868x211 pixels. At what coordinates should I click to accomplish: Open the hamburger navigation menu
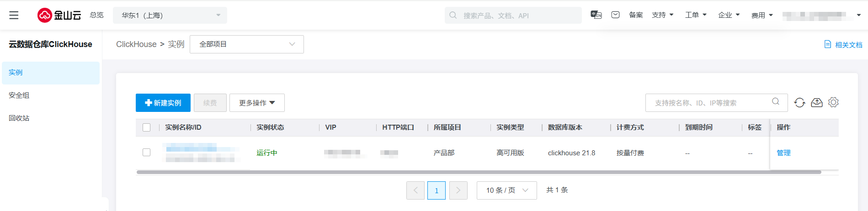(x=14, y=15)
